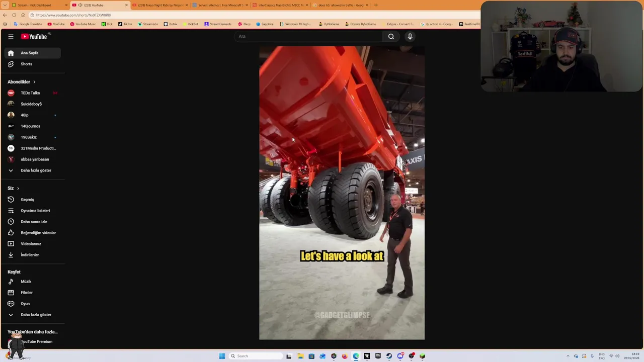The height and width of the screenshot is (362, 644).
Task: Open Microsoft Edge from taskbar
Action: (356, 356)
